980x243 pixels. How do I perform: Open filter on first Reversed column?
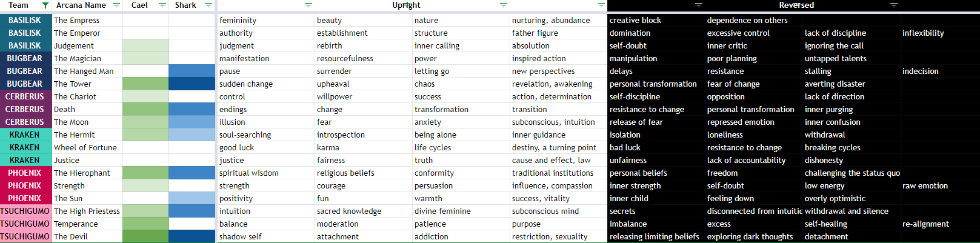pos(699,5)
